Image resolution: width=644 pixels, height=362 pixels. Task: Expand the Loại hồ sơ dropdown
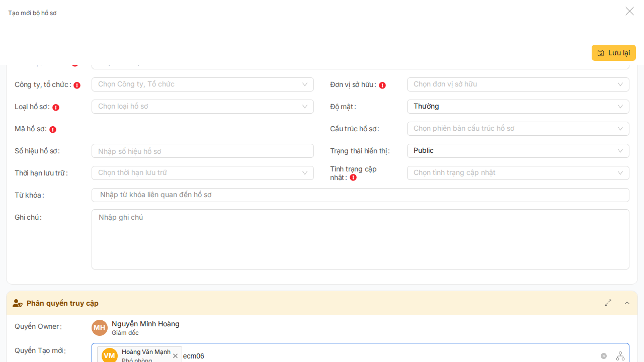pos(202,107)
